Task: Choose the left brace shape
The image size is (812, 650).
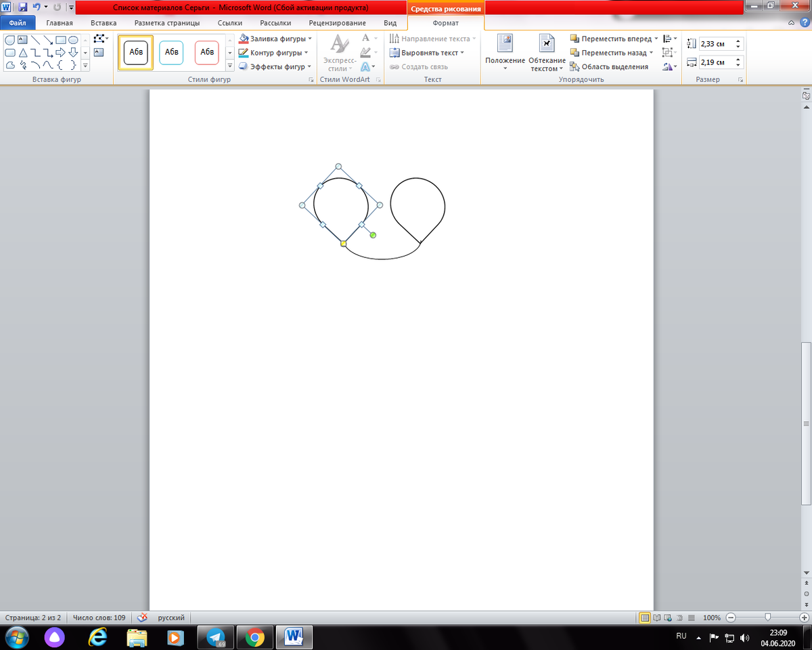Action: tap(60, 65)
